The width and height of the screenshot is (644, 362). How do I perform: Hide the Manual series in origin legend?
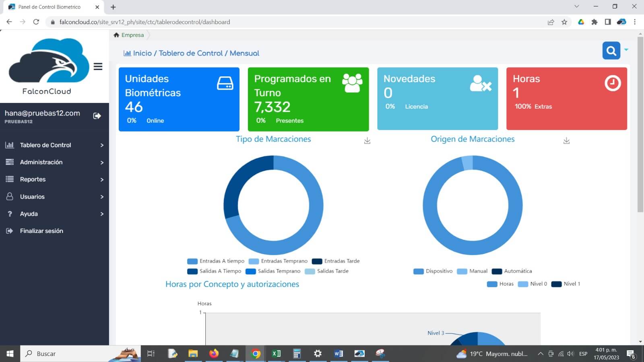coord(473,271)
